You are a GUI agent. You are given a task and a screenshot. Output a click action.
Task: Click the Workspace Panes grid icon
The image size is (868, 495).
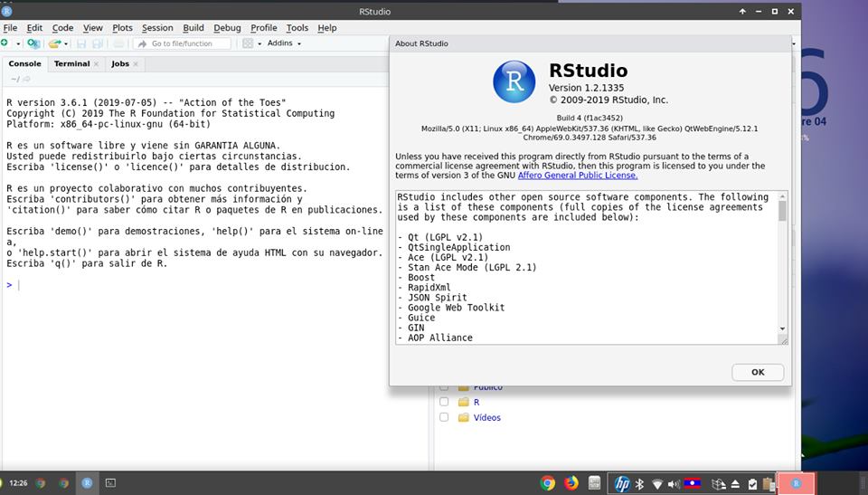point(248,43)
